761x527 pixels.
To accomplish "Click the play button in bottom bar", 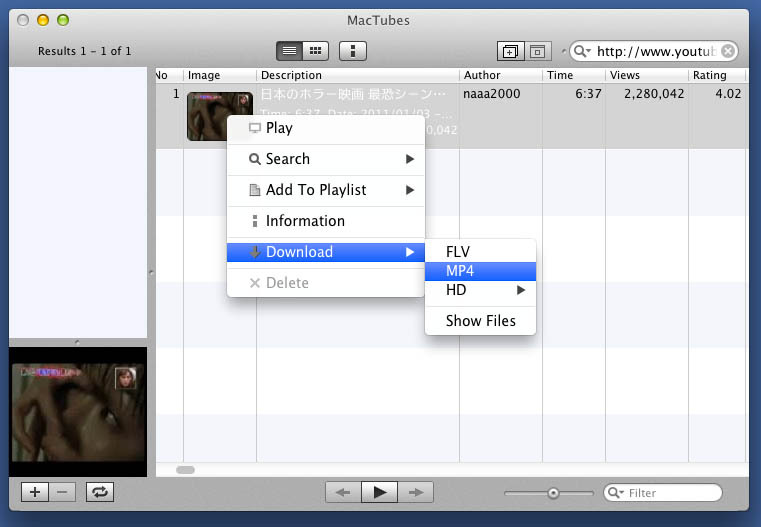I will [x=380, y=493].
